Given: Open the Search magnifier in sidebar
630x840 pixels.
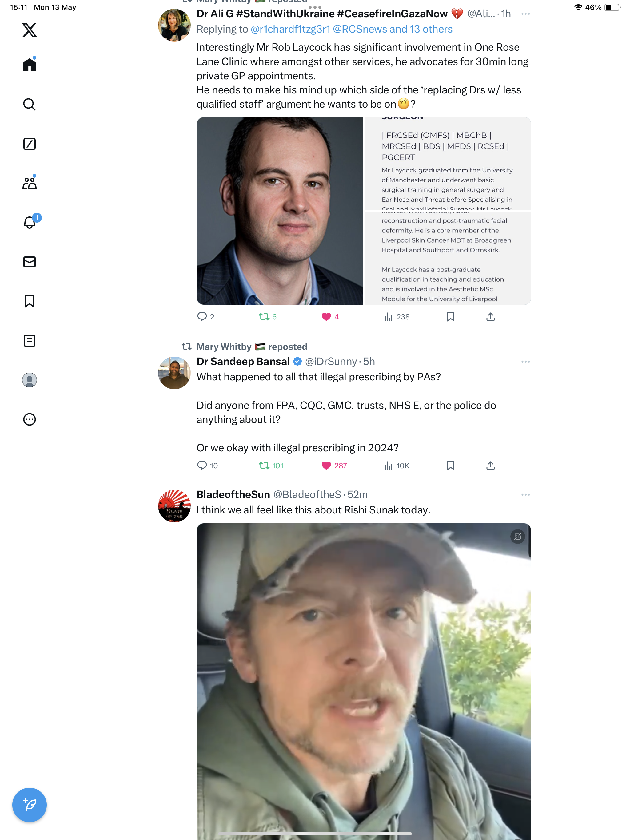Looking at the screenshot, I should (29, 104).
